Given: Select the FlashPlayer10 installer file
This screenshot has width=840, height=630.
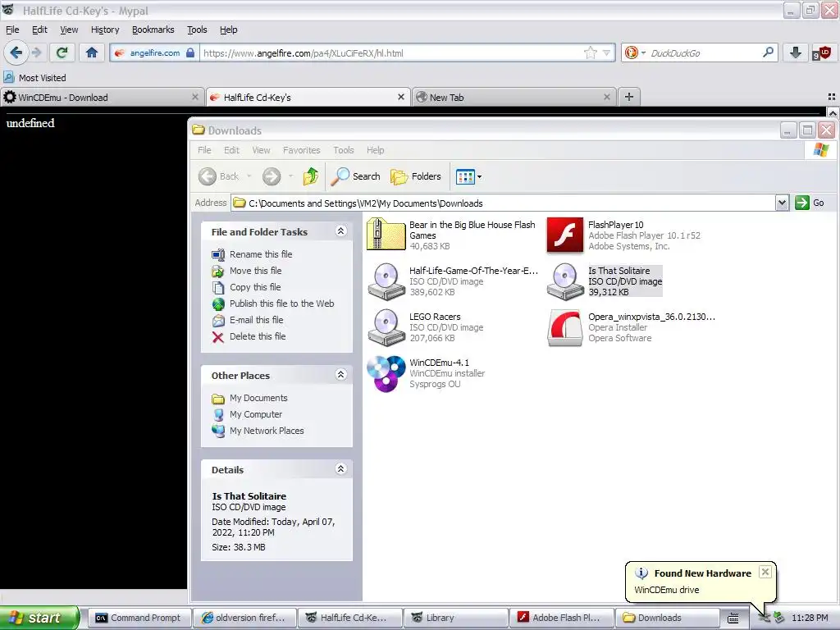Looking at the screenshot, I should (x=623, y=235).
